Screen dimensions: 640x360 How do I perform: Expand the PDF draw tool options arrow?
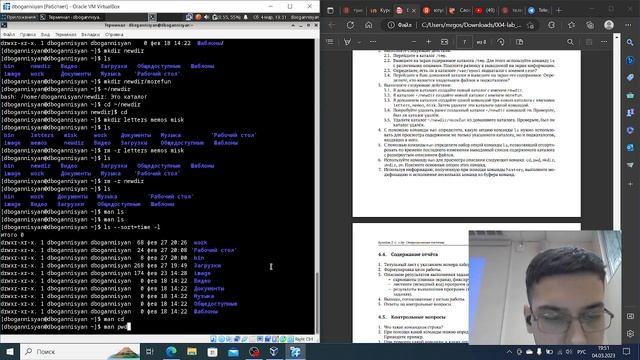pos(359,42)
